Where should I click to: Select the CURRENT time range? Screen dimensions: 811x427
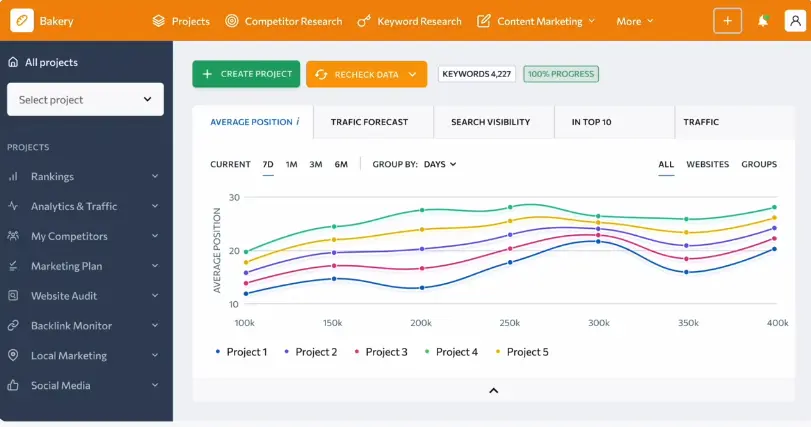230,164
